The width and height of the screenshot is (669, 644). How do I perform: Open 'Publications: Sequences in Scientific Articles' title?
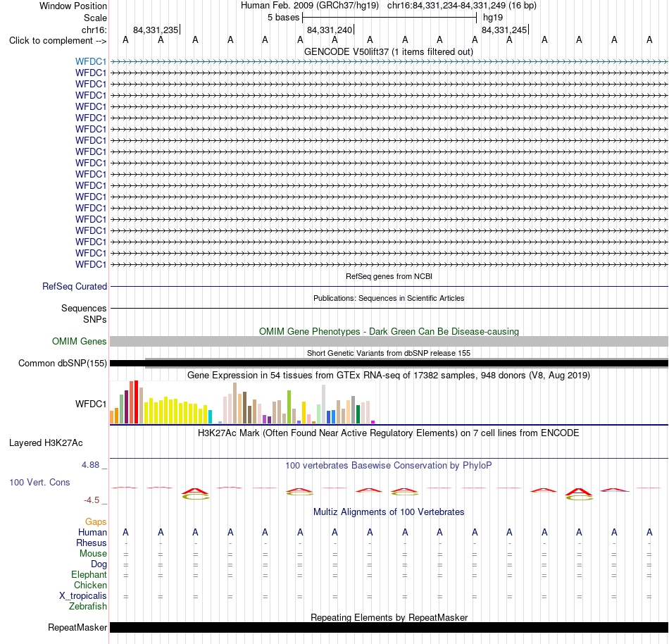(389, 298)
